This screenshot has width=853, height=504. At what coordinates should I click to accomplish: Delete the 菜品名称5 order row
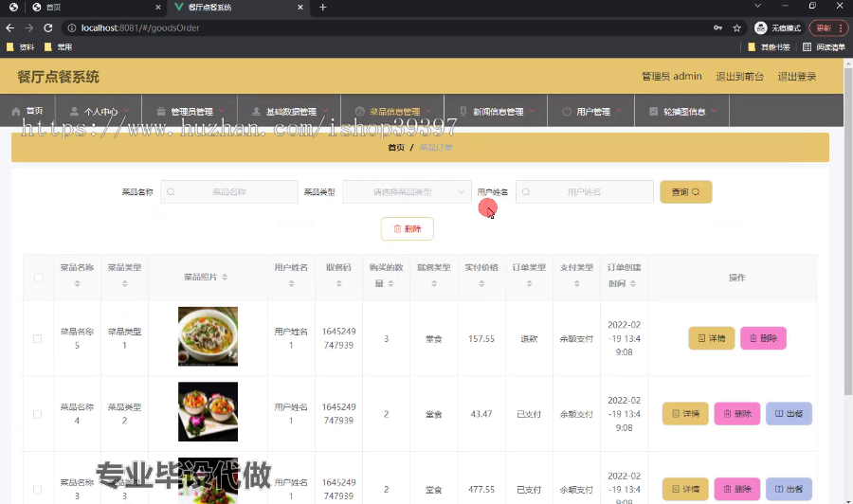click(763, 338)
